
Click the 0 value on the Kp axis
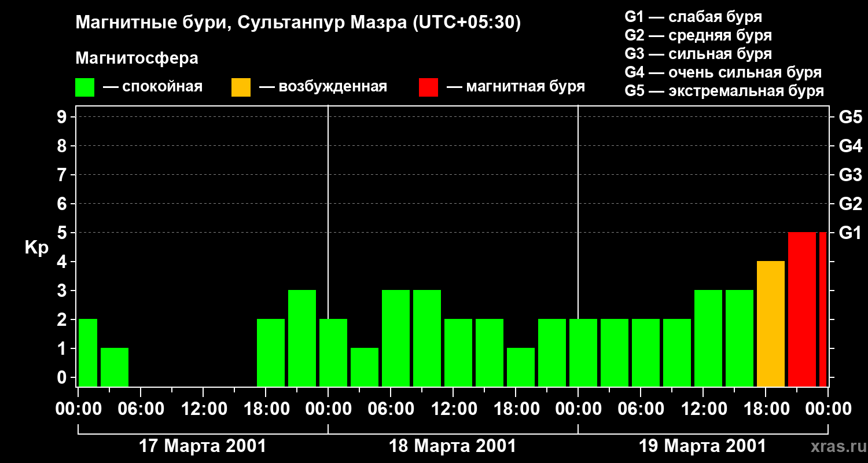coord(63,377)
